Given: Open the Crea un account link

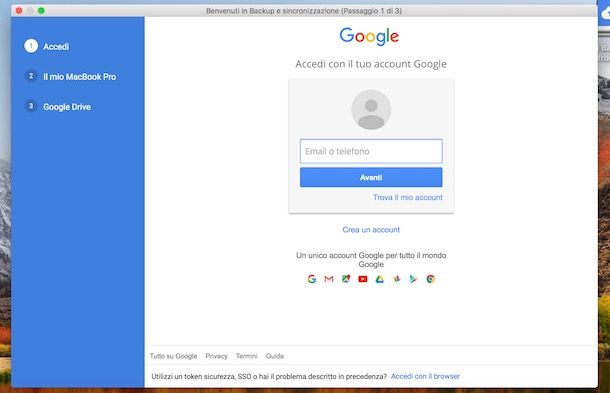Looking at the screenshot, I should 371,230.
